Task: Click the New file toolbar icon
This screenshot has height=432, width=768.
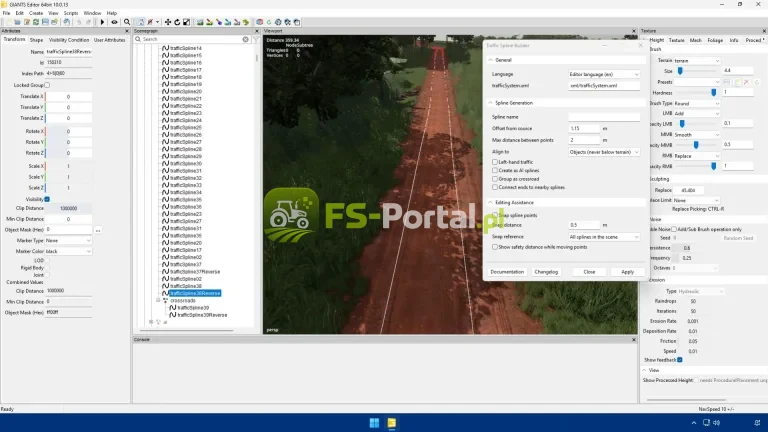Action: [8, 22]
